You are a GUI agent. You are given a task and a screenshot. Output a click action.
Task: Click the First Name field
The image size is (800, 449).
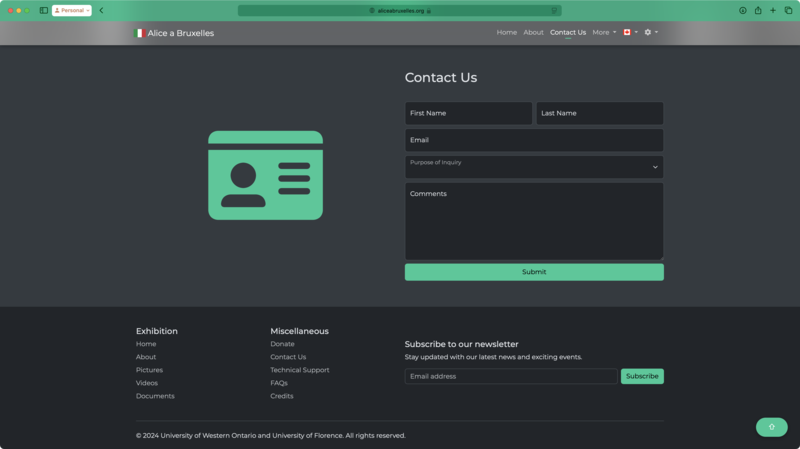tap(468, 113)
